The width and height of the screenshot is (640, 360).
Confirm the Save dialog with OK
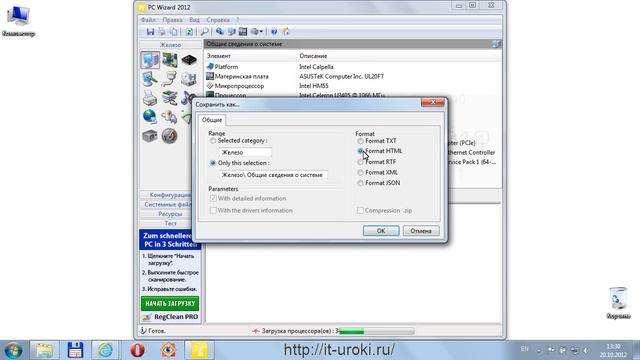(x=381, y=231)
